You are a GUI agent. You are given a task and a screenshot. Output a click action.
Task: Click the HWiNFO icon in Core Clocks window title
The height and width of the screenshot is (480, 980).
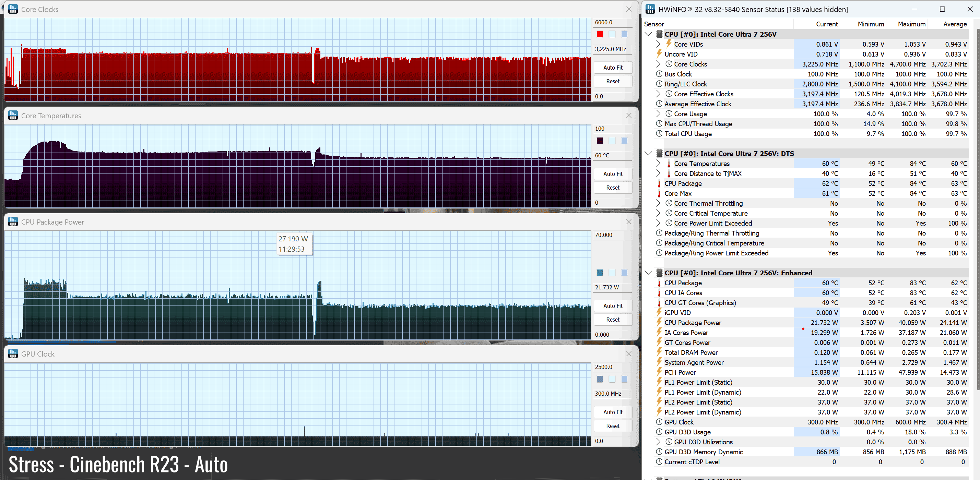13,9
